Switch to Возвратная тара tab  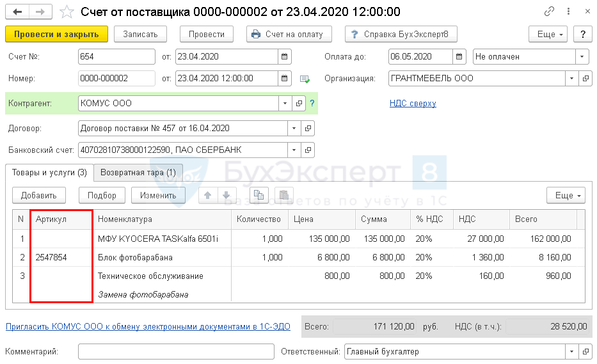point(138,173)
